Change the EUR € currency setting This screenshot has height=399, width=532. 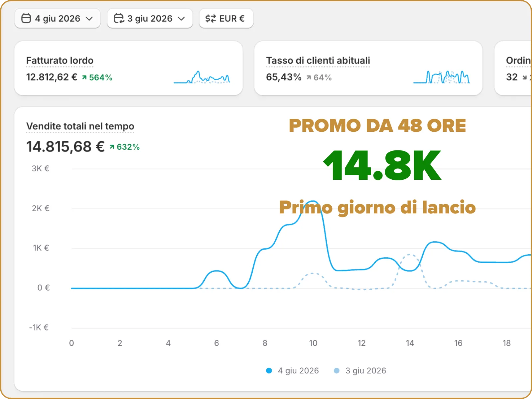[226, 18]
